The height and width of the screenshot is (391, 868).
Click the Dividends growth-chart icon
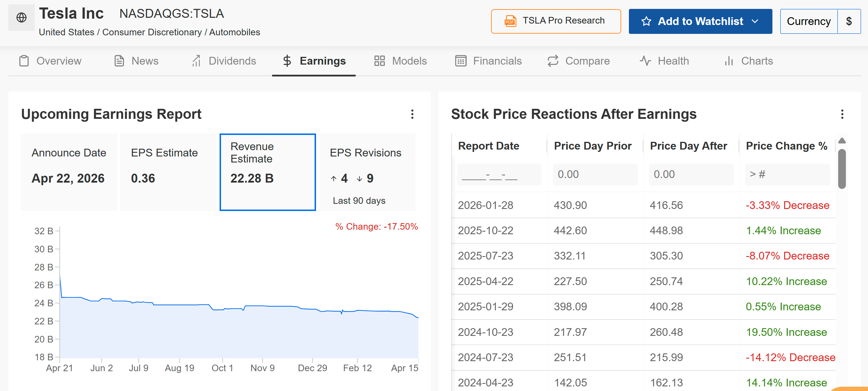[x=197, y=61]
